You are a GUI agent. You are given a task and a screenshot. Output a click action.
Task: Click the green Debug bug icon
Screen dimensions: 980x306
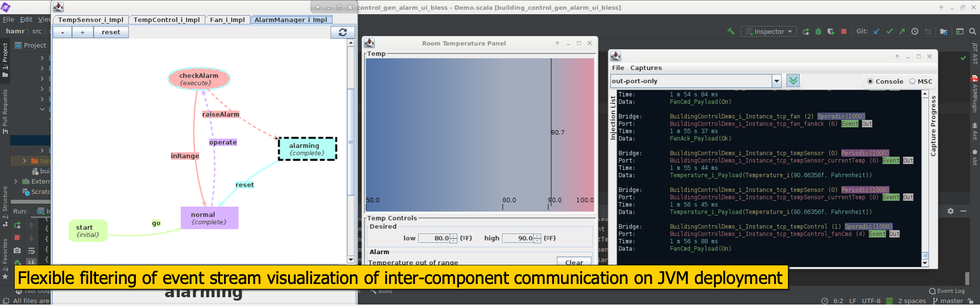pyautogui.click(x=818, y=31)
